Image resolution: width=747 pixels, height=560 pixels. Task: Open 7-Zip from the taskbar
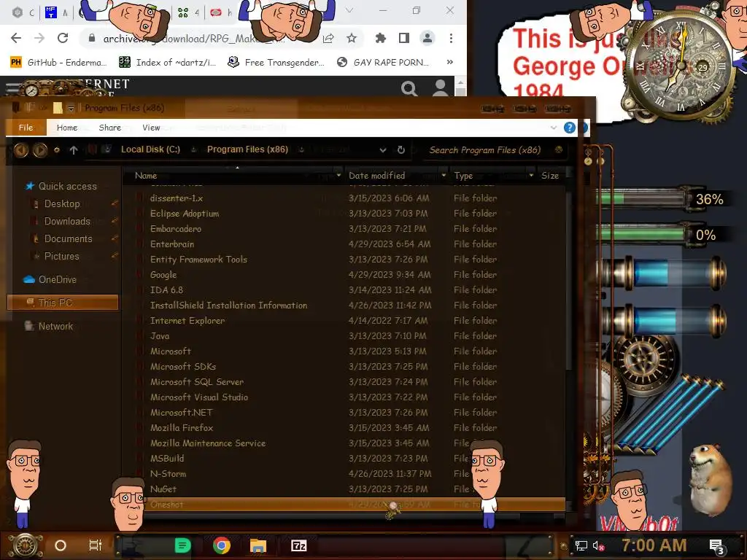[x=298, y=545]
